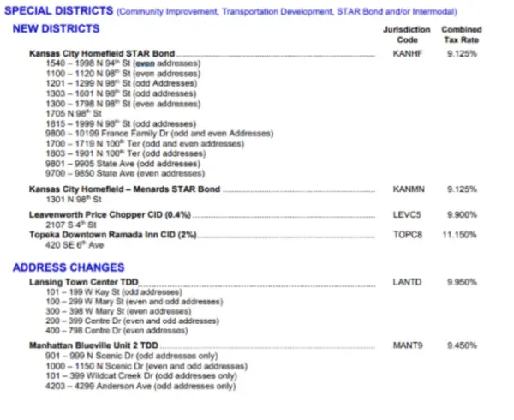This screenshot has width=514, height=420.
Task: Select the NEW DISTRICTS section heading
Action: coord(56,29)
